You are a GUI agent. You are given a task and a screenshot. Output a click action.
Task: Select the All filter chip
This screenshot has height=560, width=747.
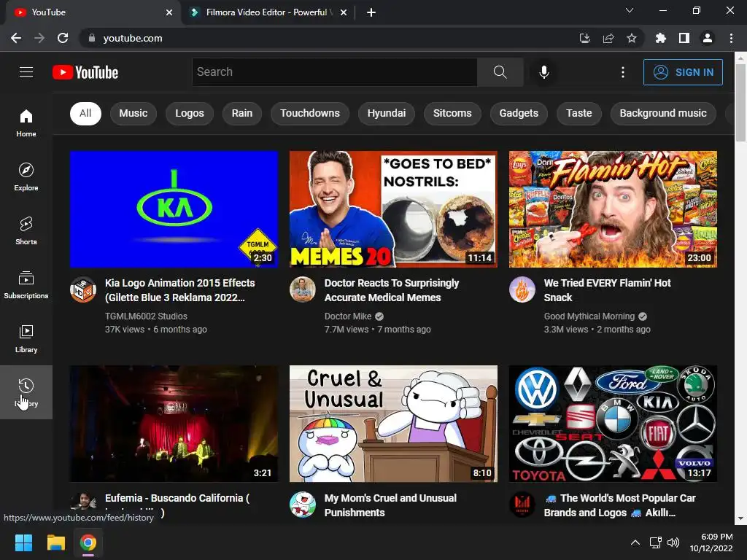pyautogui.click(x=85, y=113)
